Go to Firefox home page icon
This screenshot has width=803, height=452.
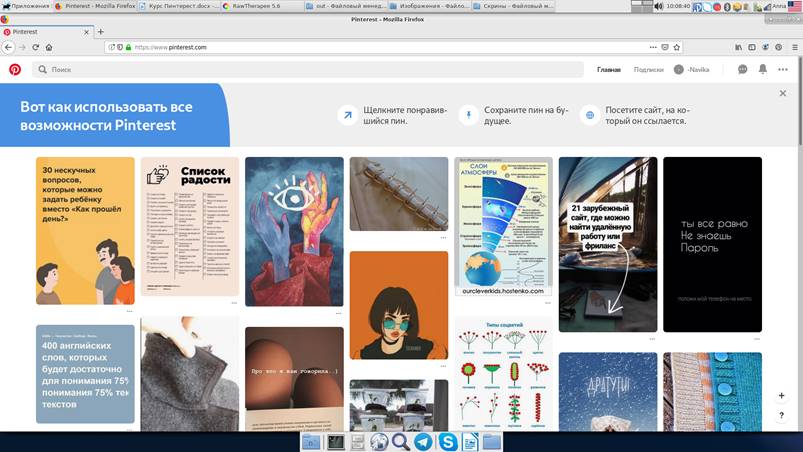coord(49,47)
